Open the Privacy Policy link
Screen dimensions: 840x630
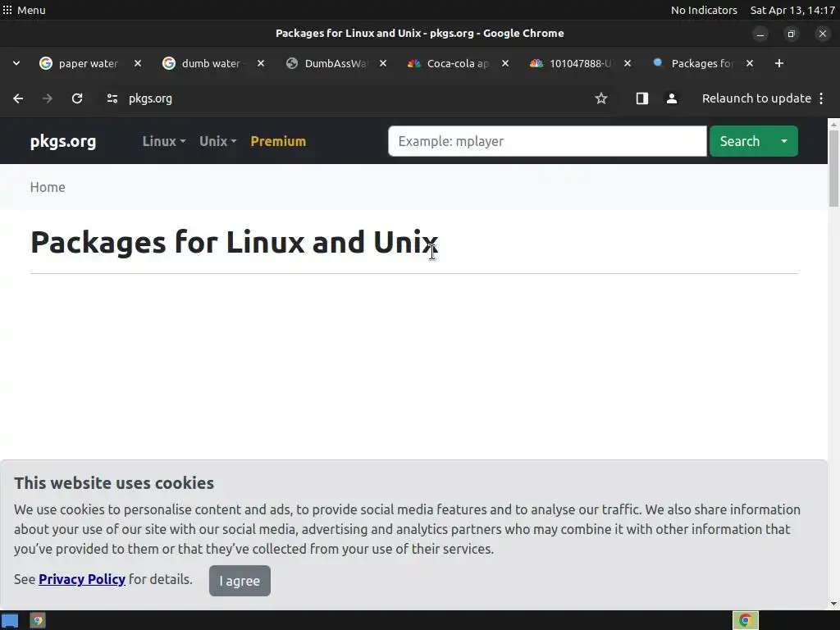pos(82,579)
